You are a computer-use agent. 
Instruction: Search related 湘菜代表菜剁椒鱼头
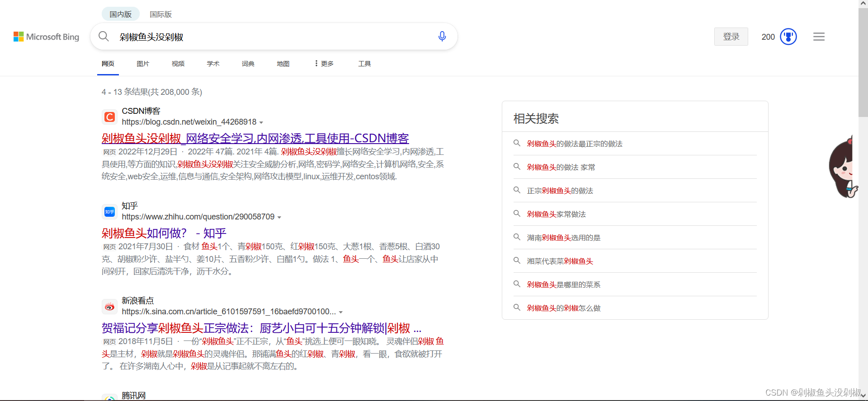click(x=560, y=261)
